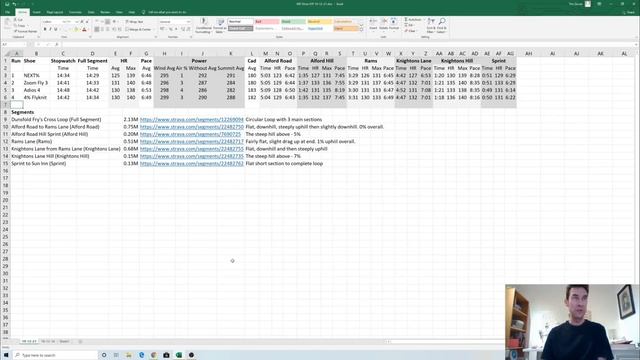This screenshot has height=360, width=640.
Task: Open the Windows Start menu
Action: click(6, 355)
